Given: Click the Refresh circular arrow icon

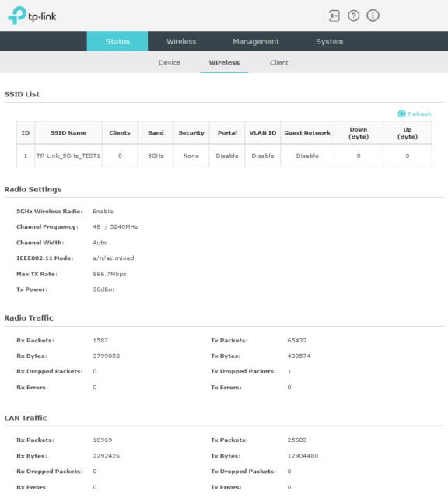Looking at the screenshot, I should point(401,114).
